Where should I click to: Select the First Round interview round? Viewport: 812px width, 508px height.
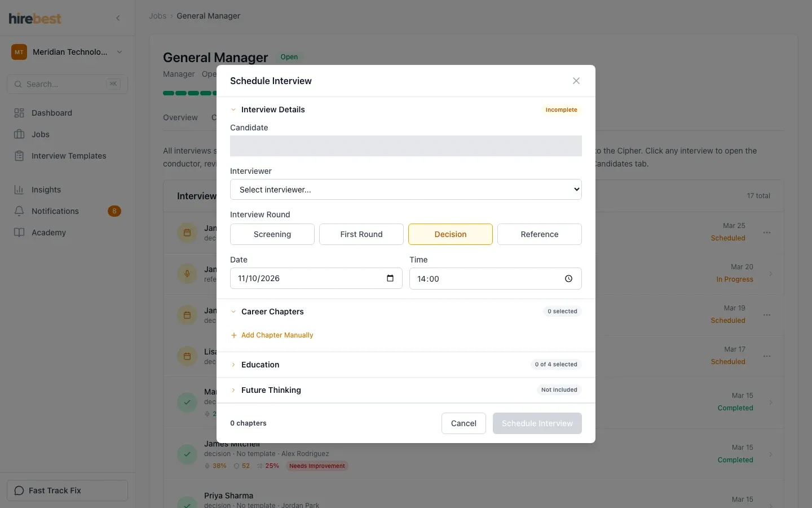point(361,234)
